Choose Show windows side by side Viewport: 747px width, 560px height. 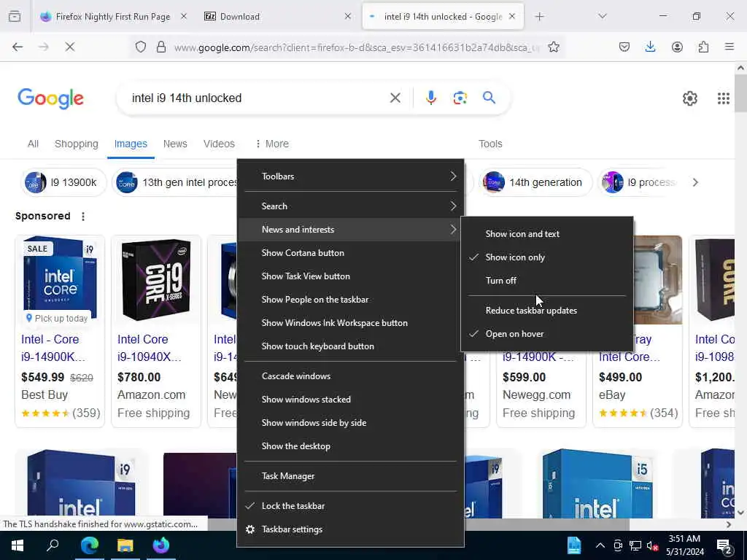pyautogui.click(x=350, y=423)
